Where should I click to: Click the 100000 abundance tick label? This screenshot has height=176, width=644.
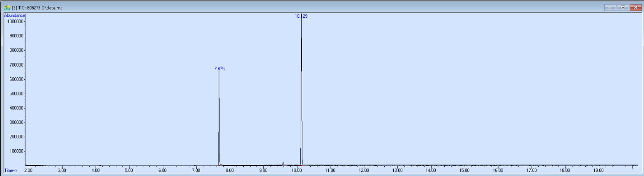point(16,151)
